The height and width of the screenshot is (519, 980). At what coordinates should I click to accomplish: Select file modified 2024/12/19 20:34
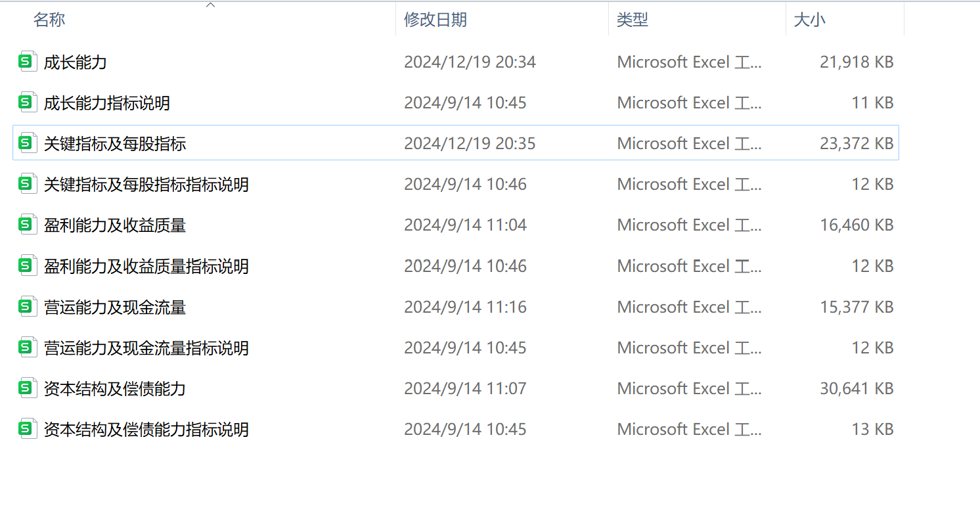(x=470, y=62)
